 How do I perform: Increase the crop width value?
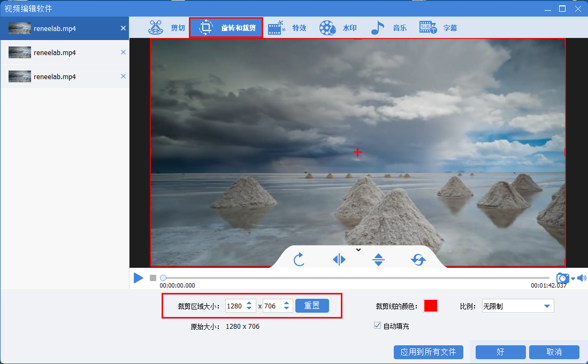pyautogui.click(x=249, y=303)
